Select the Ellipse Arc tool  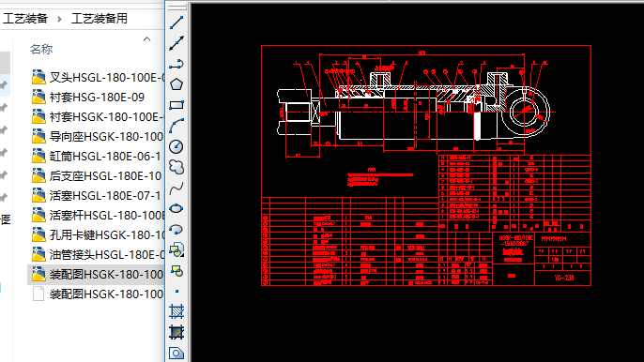tap(176, 229)
